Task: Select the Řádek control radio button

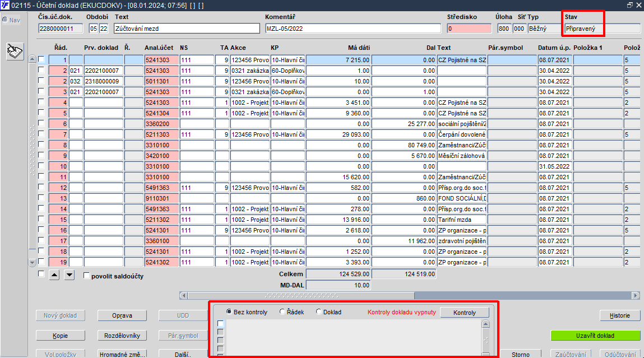Action: [282, 311]
